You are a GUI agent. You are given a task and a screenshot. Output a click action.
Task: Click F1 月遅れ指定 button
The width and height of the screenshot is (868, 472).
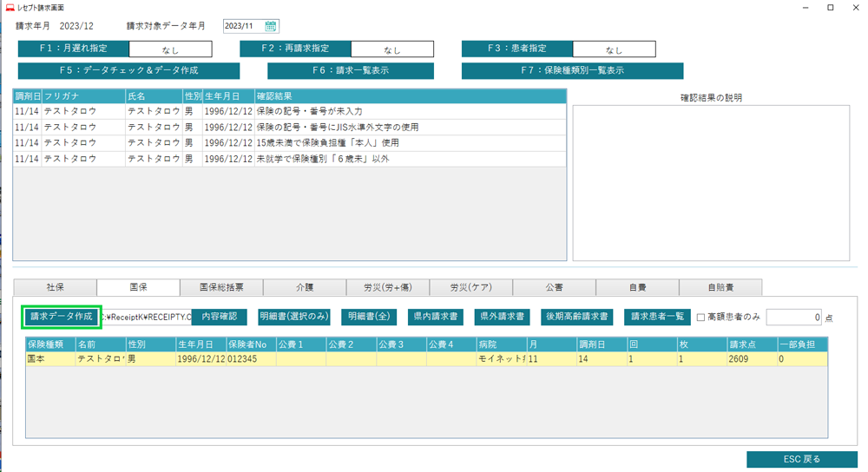tap(74, 49)
